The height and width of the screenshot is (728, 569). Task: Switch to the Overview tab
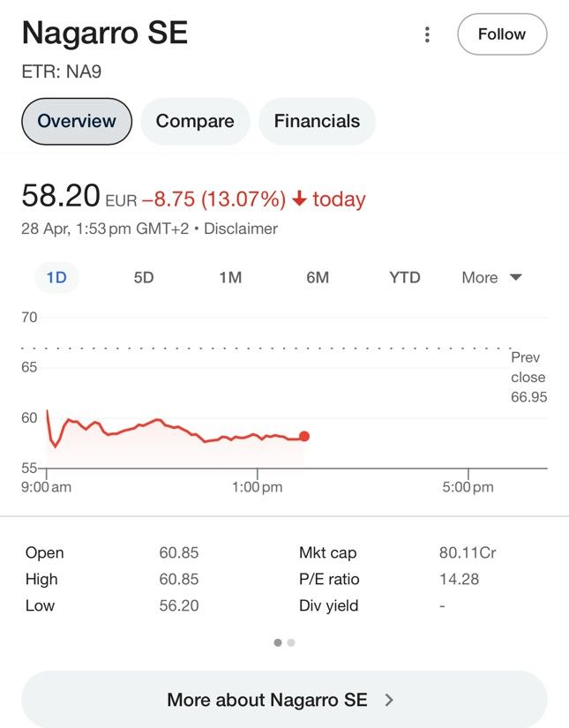click(x=77, y=121)
